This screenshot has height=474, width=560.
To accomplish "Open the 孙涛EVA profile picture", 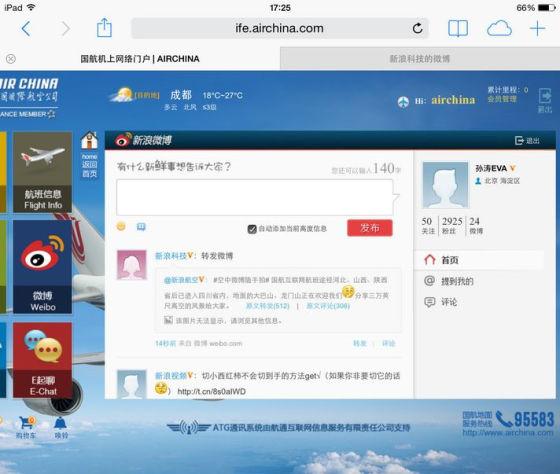I will 445,185.
